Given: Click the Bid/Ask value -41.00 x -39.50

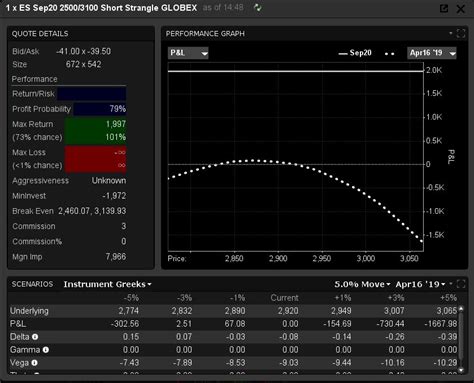Looking at the screenshot, I should [x=84, y=51].
